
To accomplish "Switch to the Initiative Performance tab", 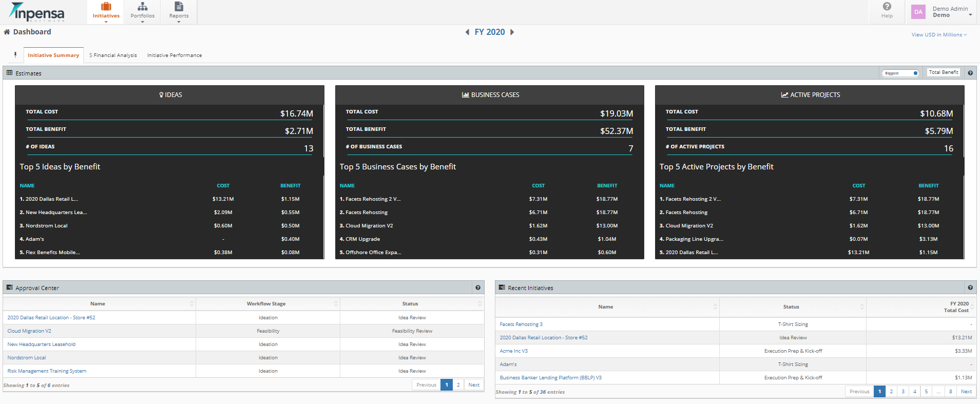I will pos(175,55).
